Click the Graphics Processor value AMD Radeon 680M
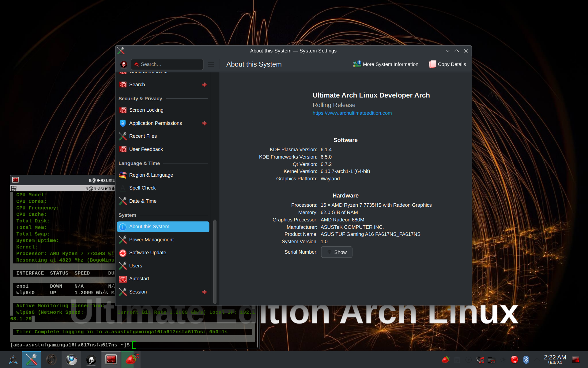 click(x=342, y=220)
